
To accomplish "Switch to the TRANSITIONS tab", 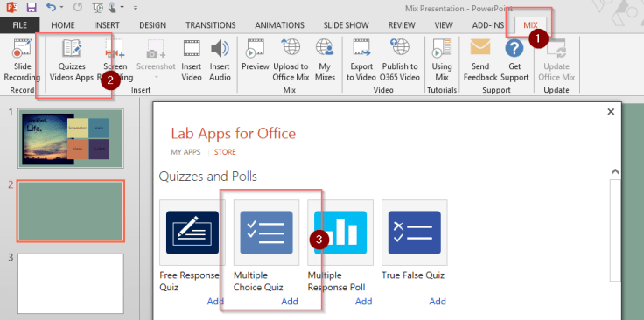I will coord(211,25).
